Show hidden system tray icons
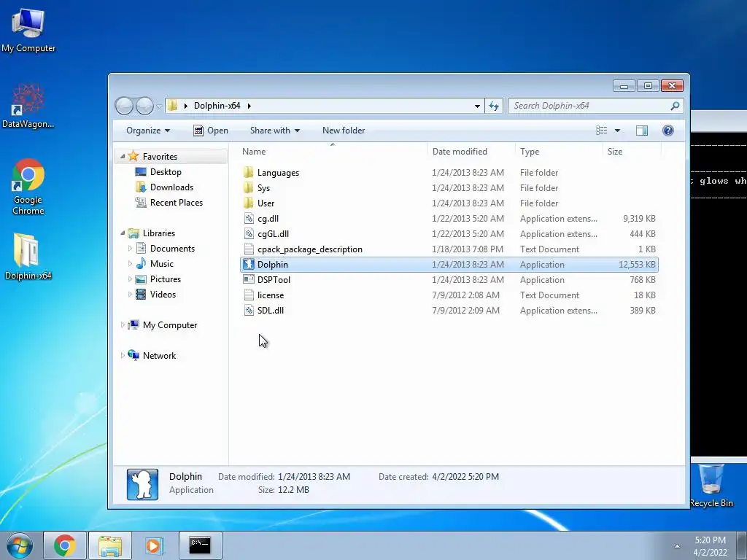The width and height of the screenshot is (747, 560). pos(677,546)
